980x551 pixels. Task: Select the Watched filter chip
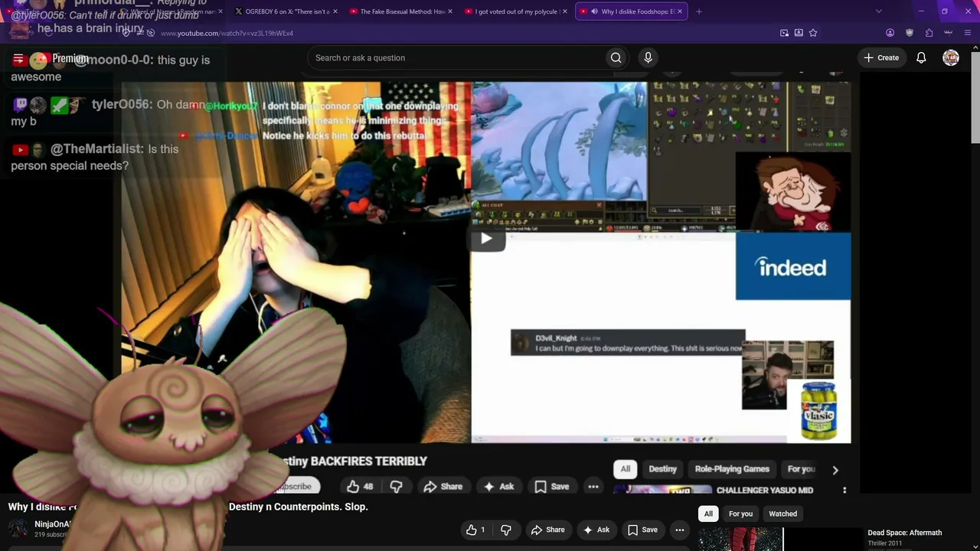click(x=782, y=514)
